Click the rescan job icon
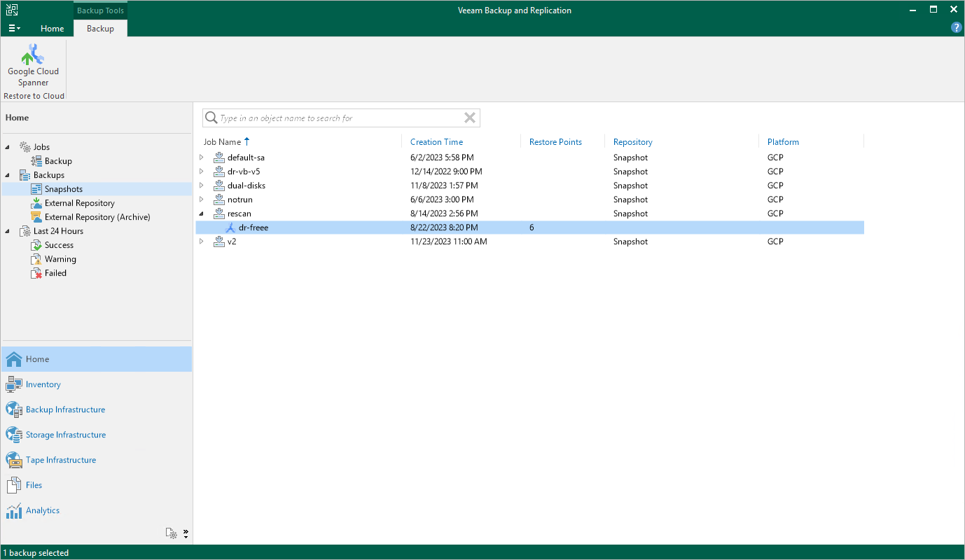965x560 pixels. click(218, 213)
